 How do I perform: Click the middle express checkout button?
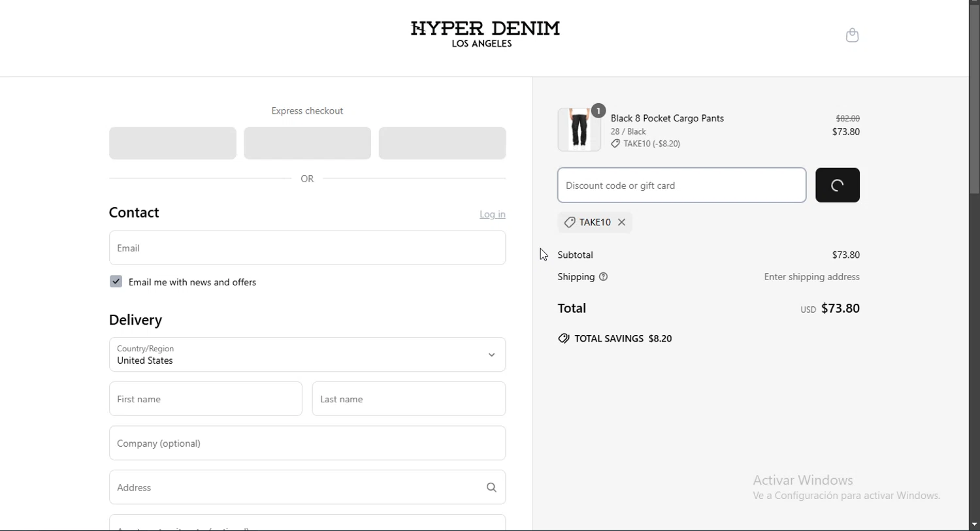[307, 144]
